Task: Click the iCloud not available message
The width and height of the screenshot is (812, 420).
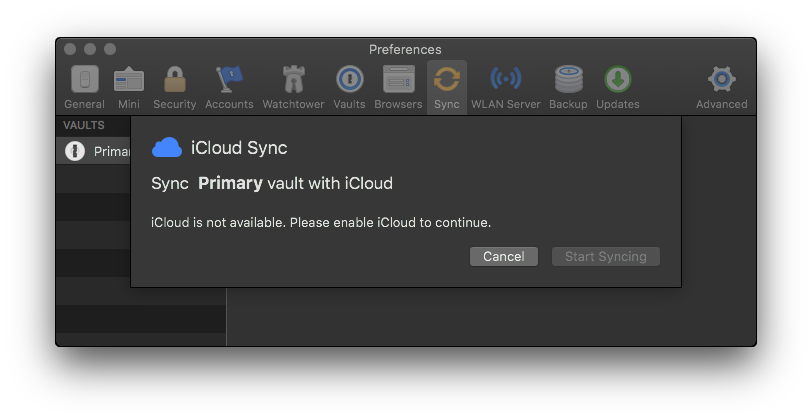Action: point(321,223)
